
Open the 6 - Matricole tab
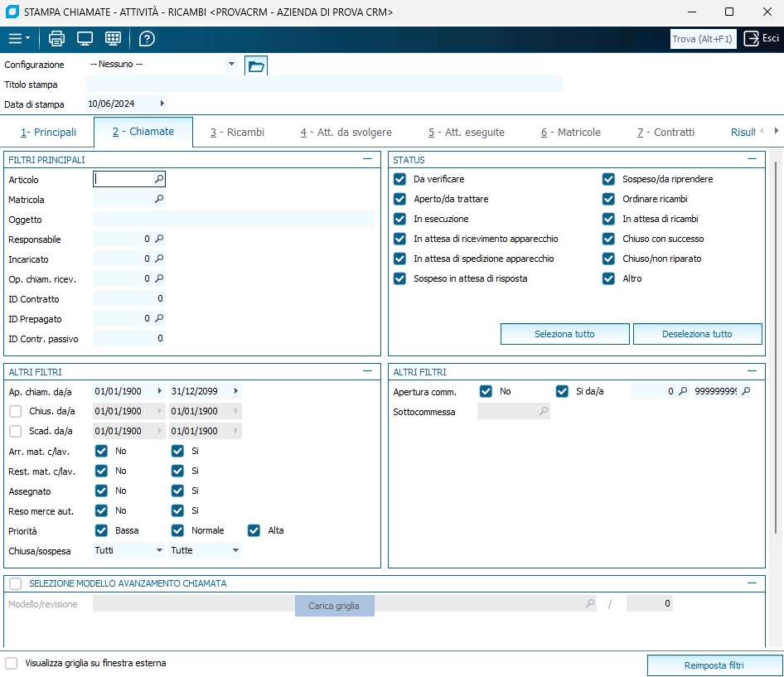pos(570,133)
